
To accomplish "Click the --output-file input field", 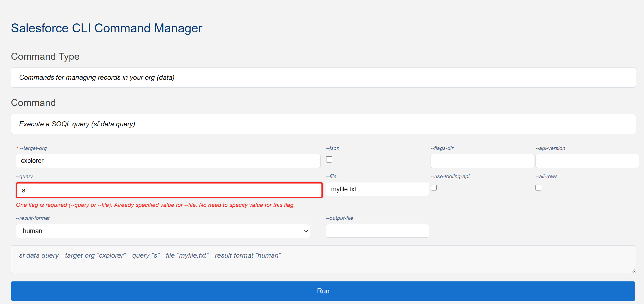I will [x=377, y=231].
